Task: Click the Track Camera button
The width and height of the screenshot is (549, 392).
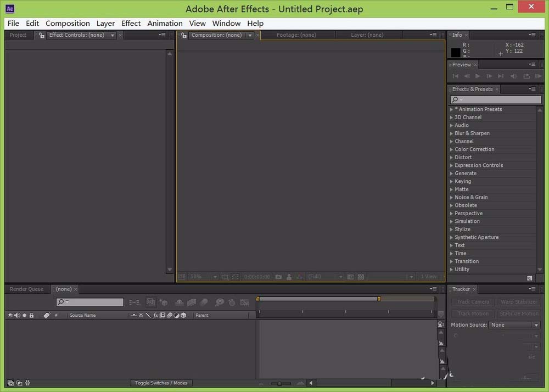Action: (x=473, y=302)
